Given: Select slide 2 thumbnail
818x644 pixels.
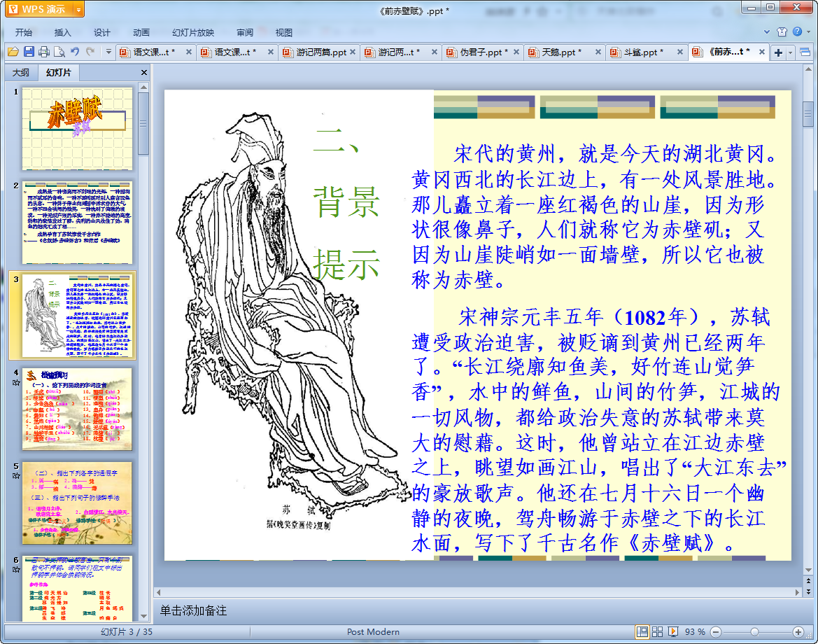Looking at the screenshot, I should pos(77,223).
